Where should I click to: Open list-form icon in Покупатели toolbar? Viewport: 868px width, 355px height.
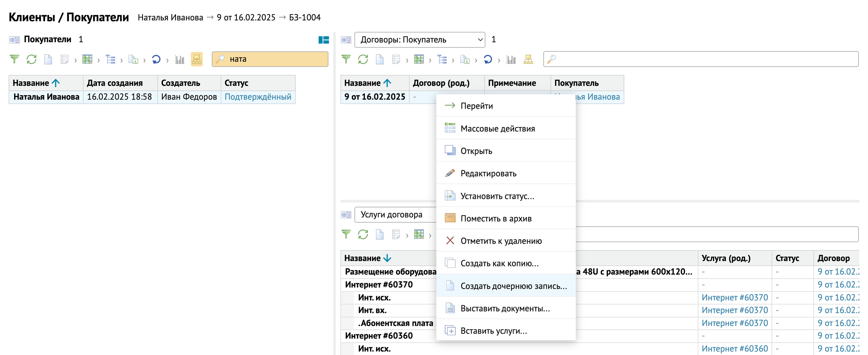tap(64, 59)
